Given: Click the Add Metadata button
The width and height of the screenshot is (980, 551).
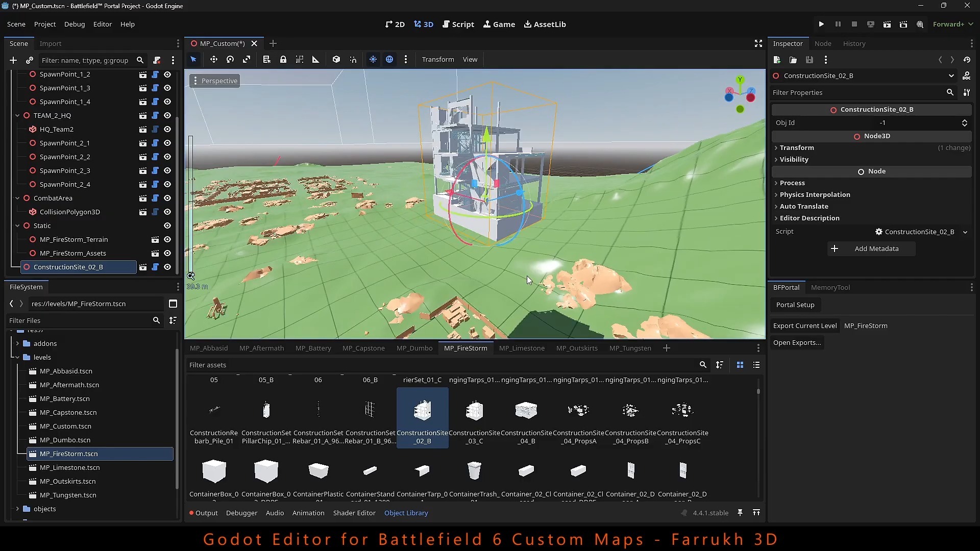Looking at the screenshot, I should click(x=871, y=248).
